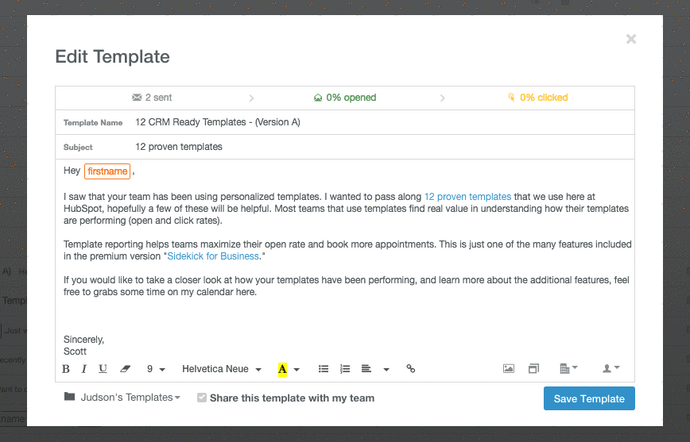Click the eraser clear-formatting icon
The image size is (690, 442).
click(125, 369)
